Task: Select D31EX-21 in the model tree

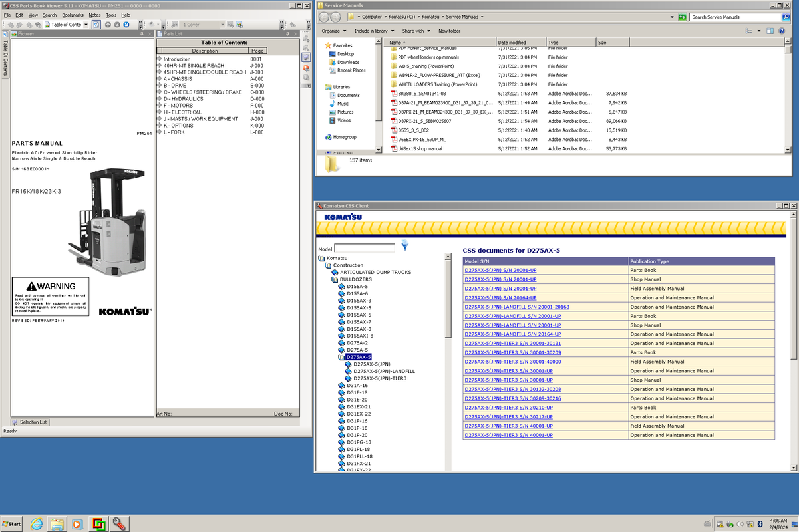Action: tap(359, 407)
